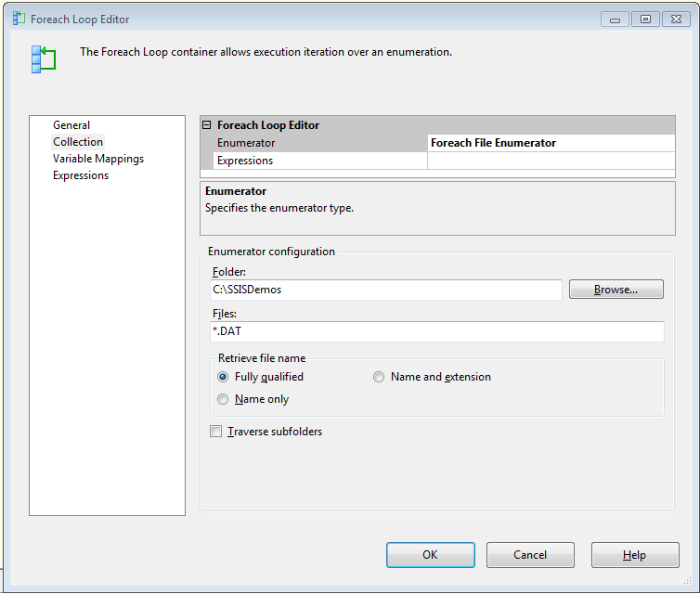Select the Collection page
The image size is (700, 594).
78,142
